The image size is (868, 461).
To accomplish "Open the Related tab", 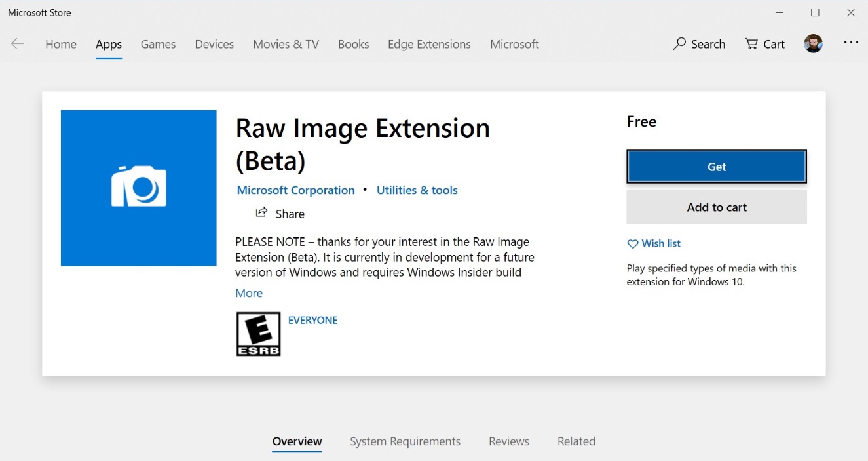I will (576, 441).
